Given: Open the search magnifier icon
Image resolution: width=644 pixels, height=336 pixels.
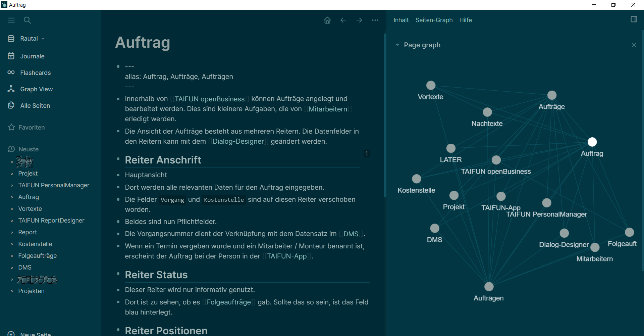Looking at the screenshot, I should click(28, 20).
